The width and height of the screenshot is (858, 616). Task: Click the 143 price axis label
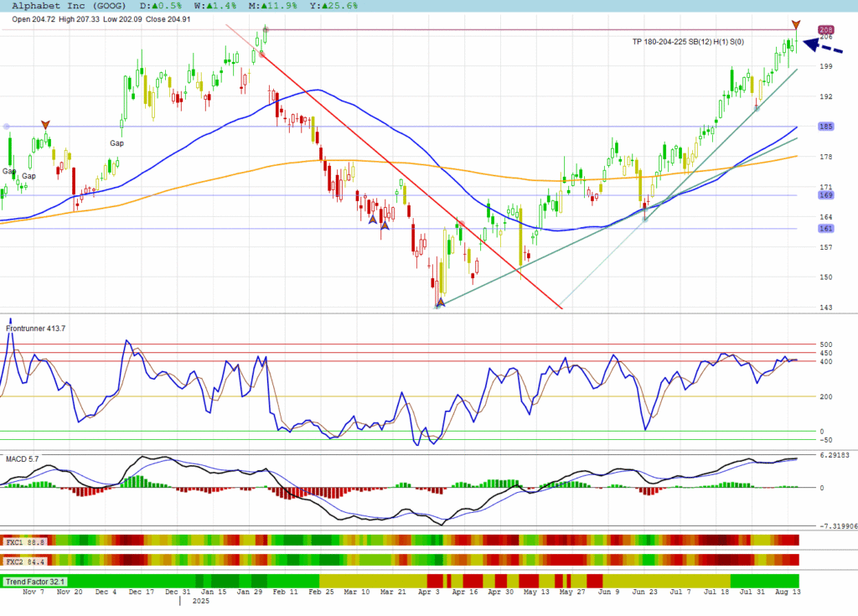tap(825, 308)
